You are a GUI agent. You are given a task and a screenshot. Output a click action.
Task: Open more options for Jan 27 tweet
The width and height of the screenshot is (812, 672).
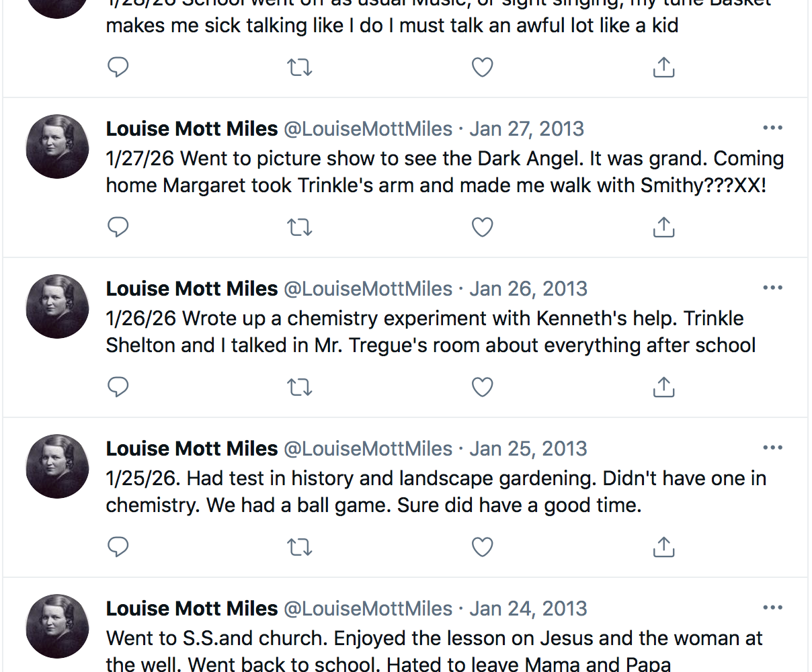(772, 128)
